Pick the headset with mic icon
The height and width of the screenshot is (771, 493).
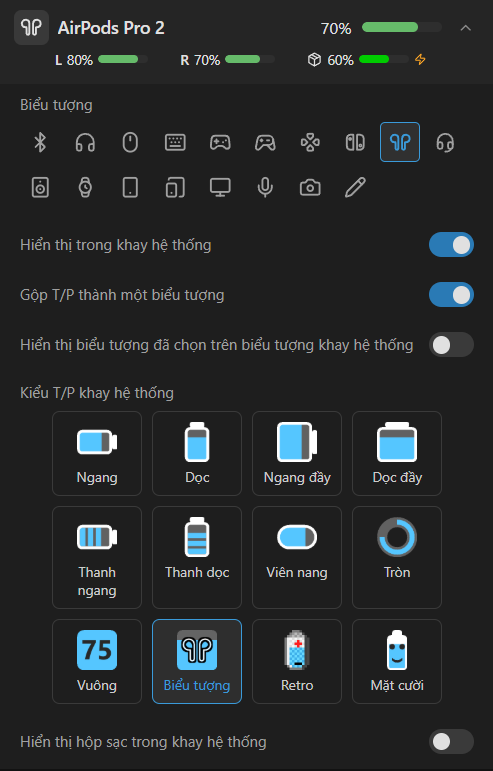click(x=445, y=143)
